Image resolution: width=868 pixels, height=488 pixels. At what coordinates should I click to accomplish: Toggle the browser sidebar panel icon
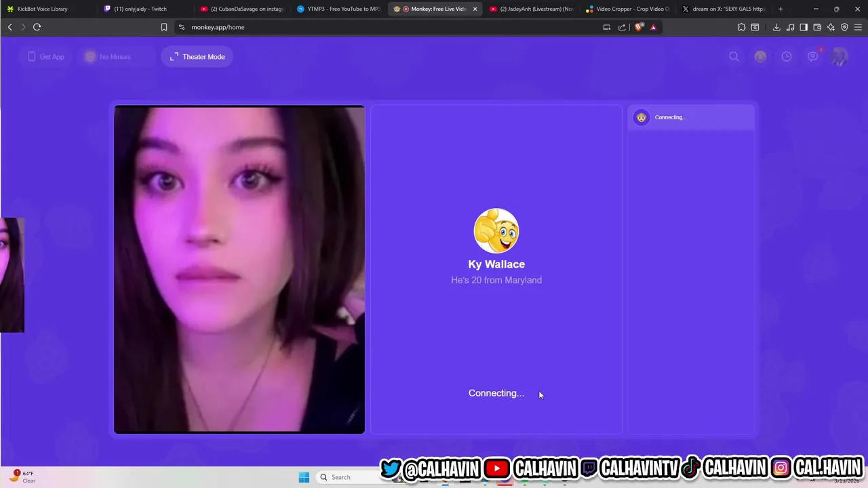[x=804, y=27]
